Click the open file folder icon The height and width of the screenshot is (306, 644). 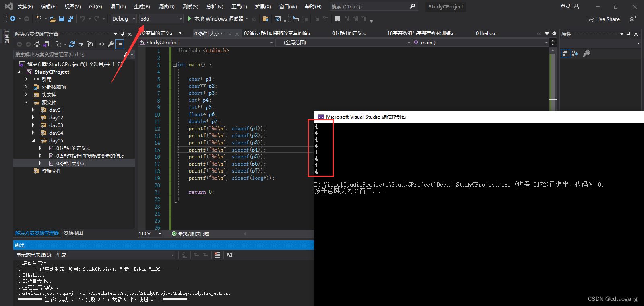(52, 19)
